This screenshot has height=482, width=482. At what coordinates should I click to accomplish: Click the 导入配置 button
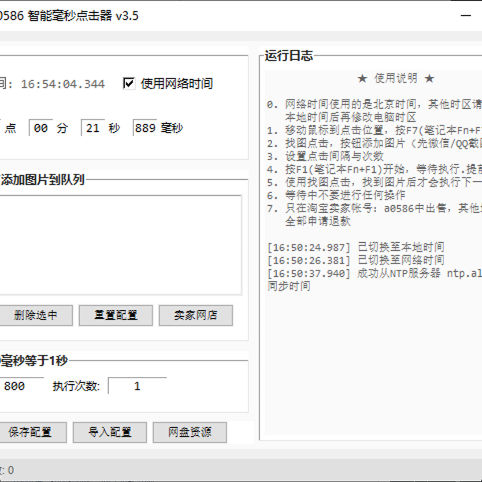(110, 432)
